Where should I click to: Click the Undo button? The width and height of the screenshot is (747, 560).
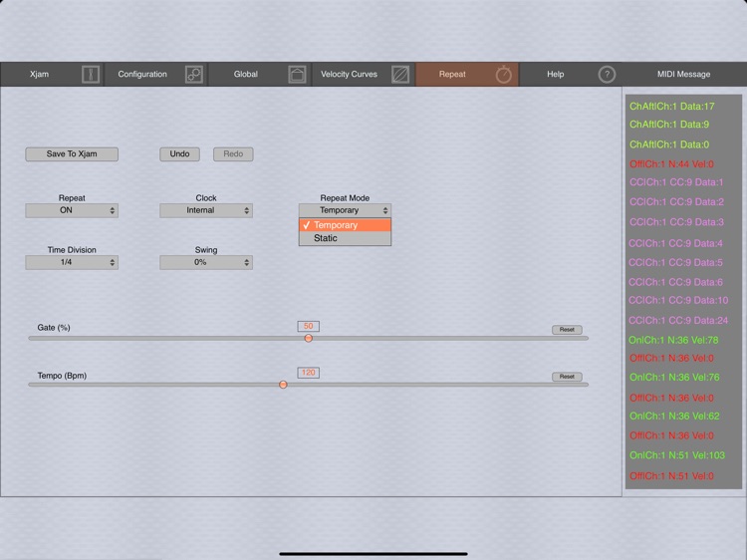(x=179, y=153)
